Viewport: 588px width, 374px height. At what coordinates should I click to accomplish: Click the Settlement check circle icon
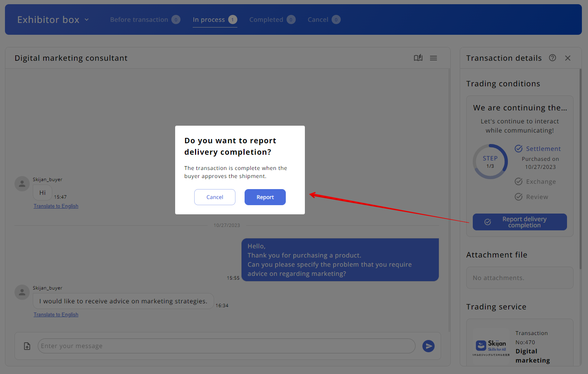coord(519,149)
